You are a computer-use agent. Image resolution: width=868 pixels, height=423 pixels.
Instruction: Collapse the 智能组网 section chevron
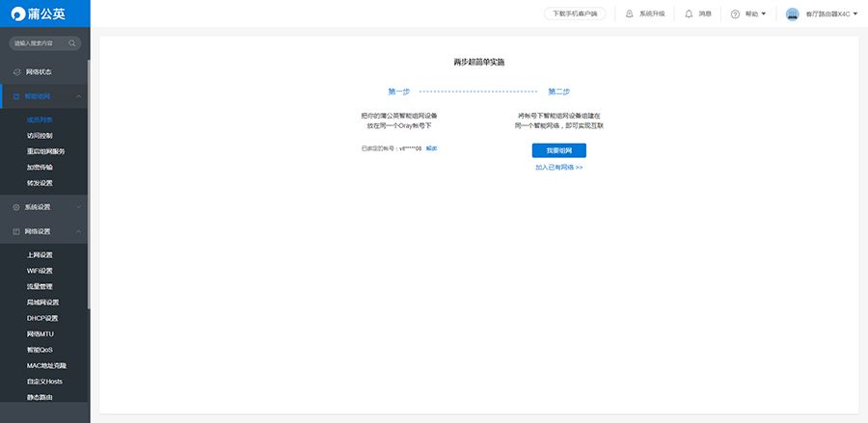coord(79,96)
